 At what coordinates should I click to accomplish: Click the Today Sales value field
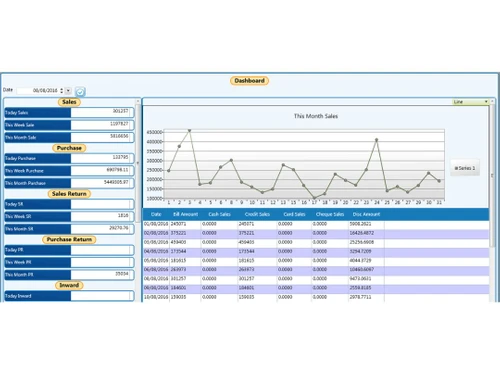tap(102, 112)
